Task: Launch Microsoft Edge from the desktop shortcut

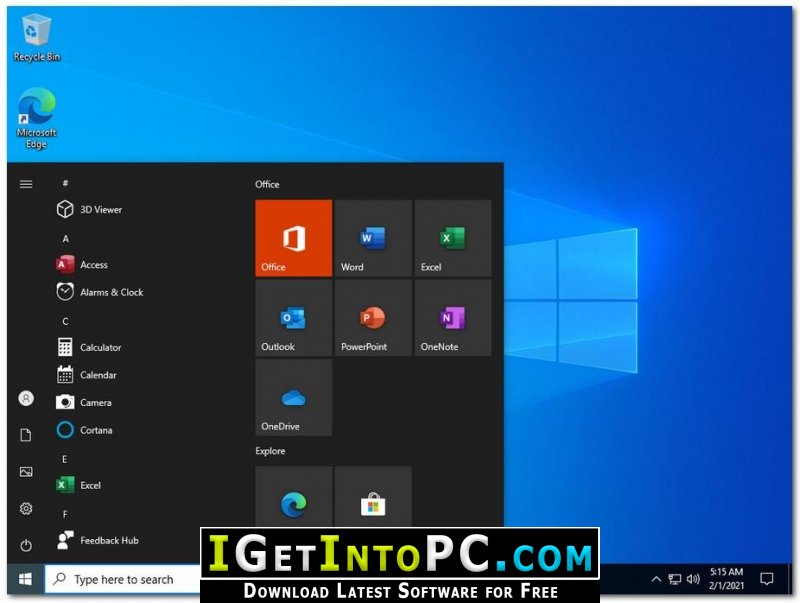Action: (x=36, y=118)
